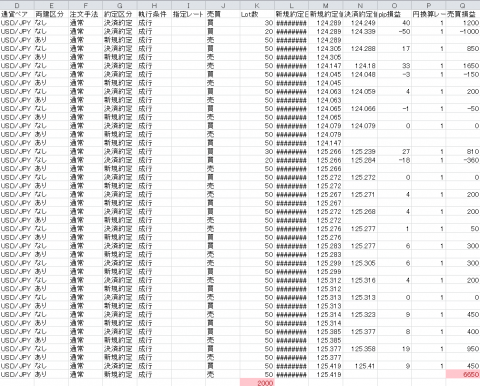
Task: Click settlement rate cell 124.249
Action: [360, 23]
